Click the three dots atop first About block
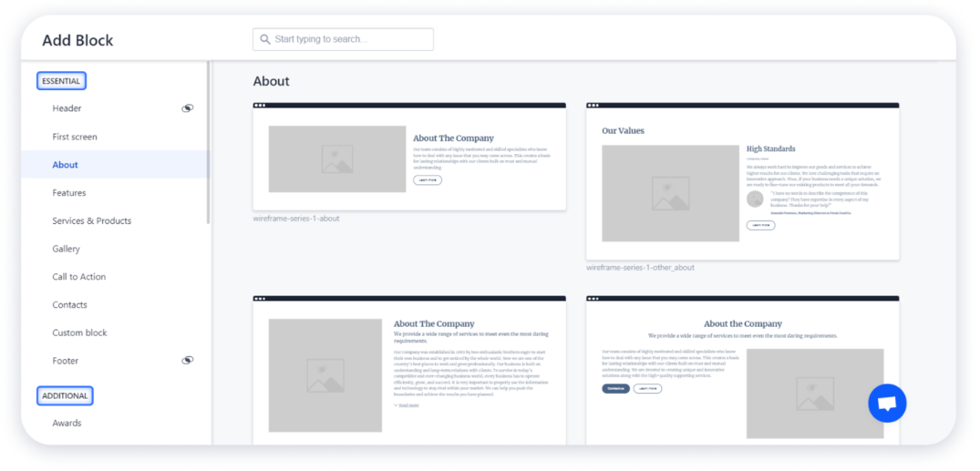 [x=260, y=106]
